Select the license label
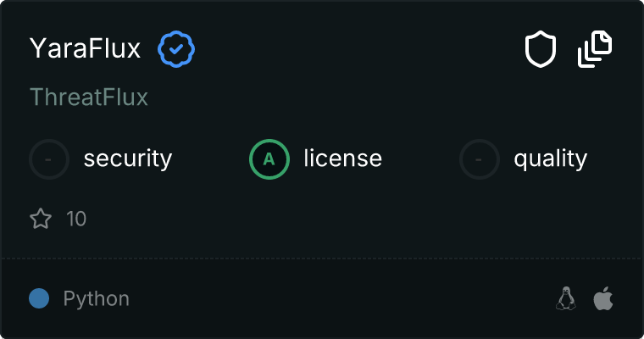 [x=342, y=158]
